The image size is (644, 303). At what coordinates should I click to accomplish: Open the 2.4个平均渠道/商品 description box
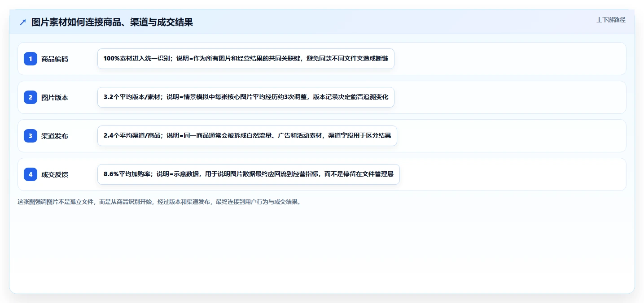(247, 136)
